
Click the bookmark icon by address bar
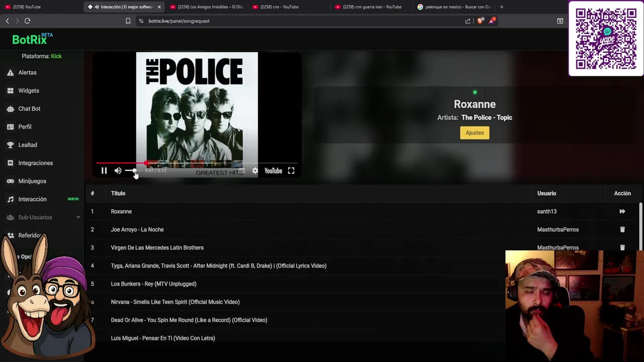(128, 21)
